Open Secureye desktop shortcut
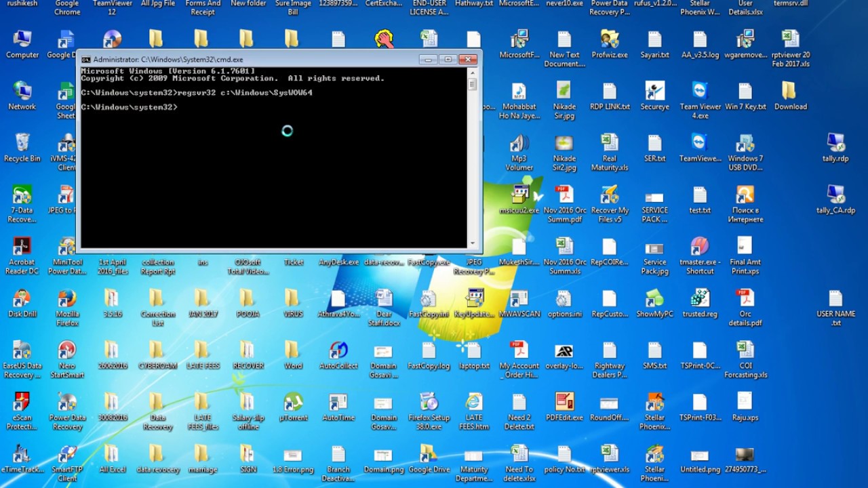 654,96
